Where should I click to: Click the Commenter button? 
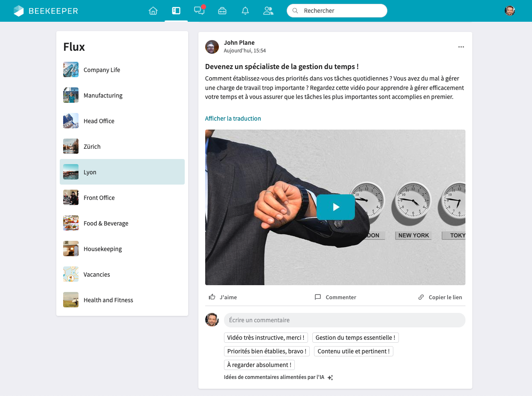coord(335,297)
